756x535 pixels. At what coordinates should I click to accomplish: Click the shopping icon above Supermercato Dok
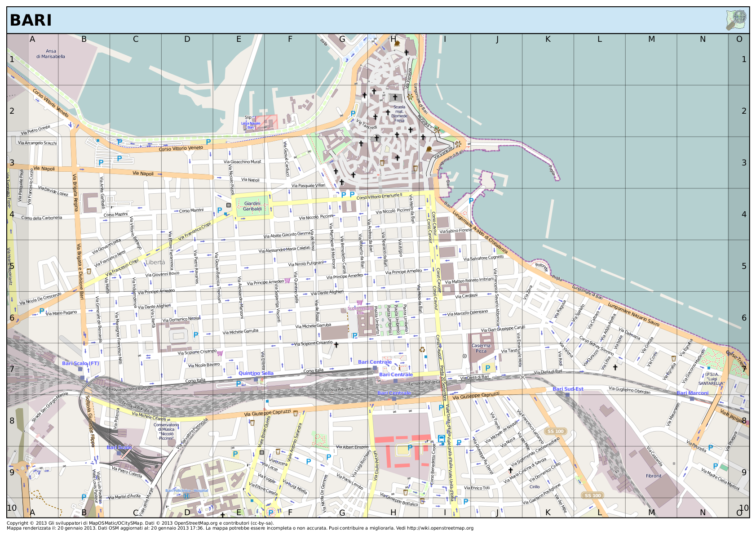click(359, 303)
